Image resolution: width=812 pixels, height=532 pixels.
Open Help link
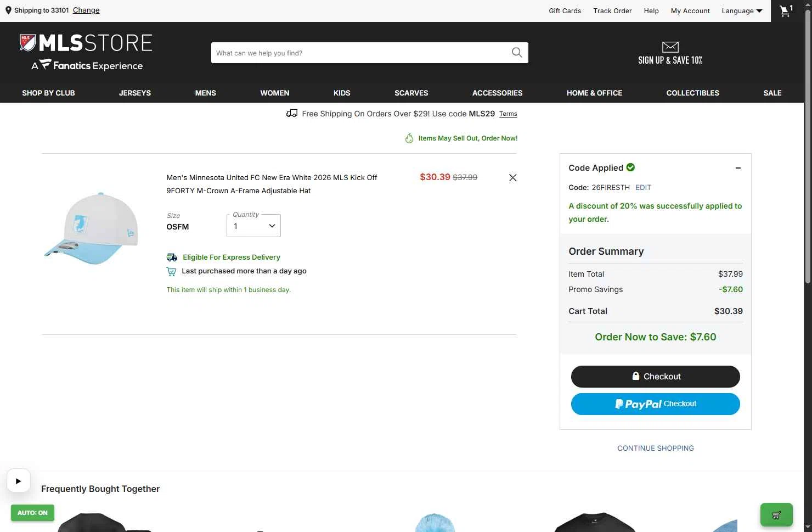(x=651, y=10)
